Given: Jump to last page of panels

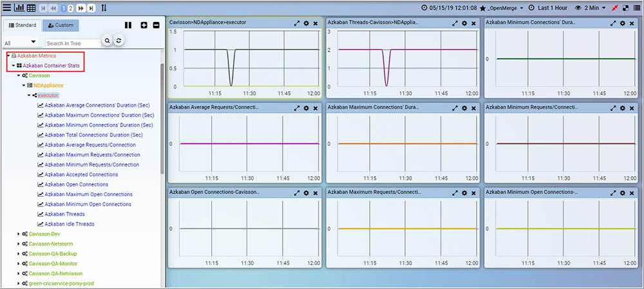Looking at the screenshot, I should (91, 8).
